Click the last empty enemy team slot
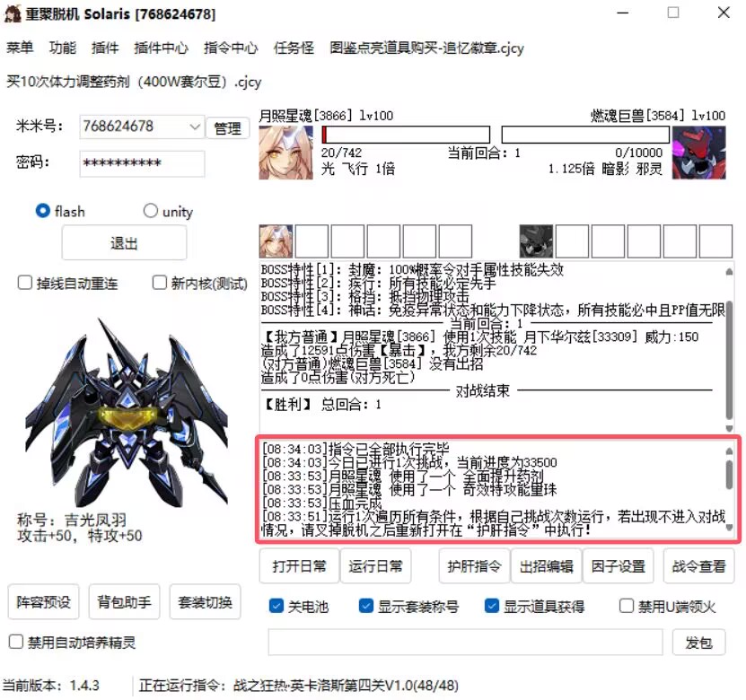Viewport: 746px width, 700px height. tap(715, 241)
